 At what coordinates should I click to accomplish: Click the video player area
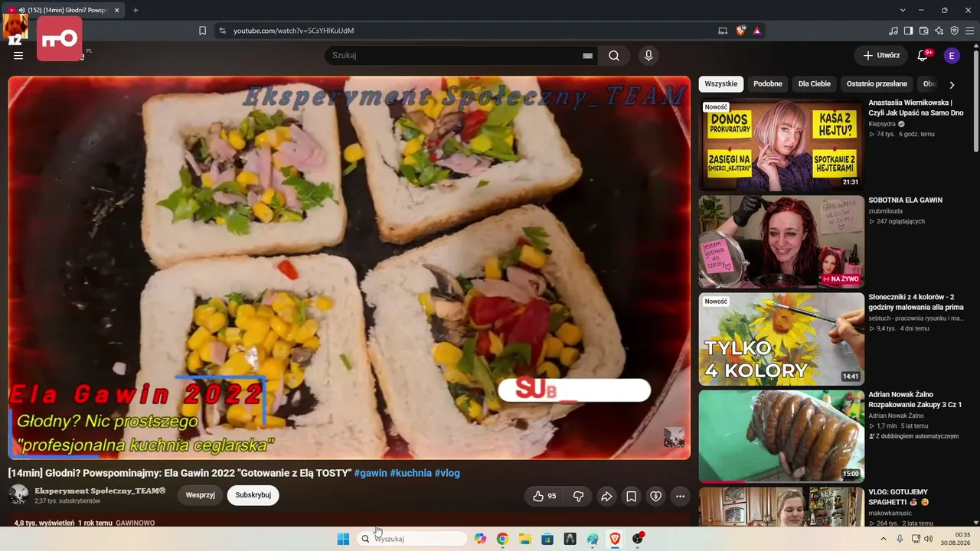[x=349, y=268]
